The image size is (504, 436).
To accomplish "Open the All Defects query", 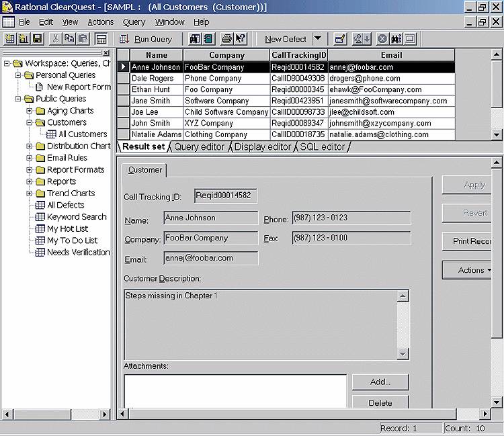I will click(x=65, y=205).
